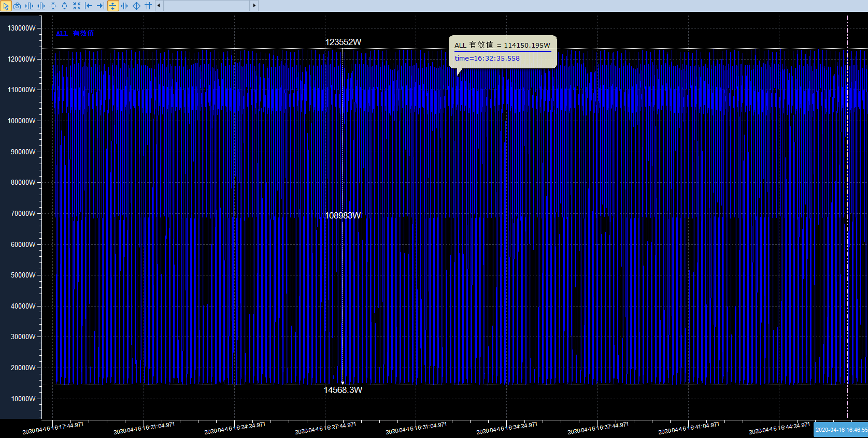This screenshot has width=868, height=438.
Task: Click the fit-all inward arrows icon
Action: (77, 6)
